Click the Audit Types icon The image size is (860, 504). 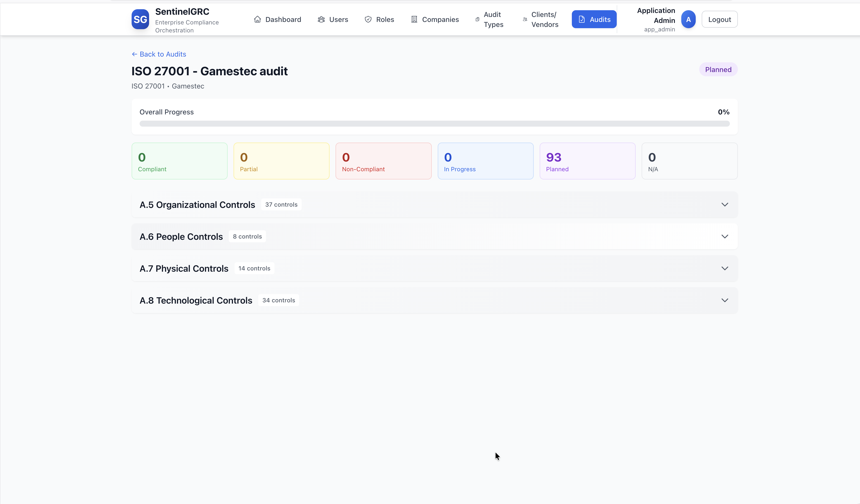click(477, 19)
